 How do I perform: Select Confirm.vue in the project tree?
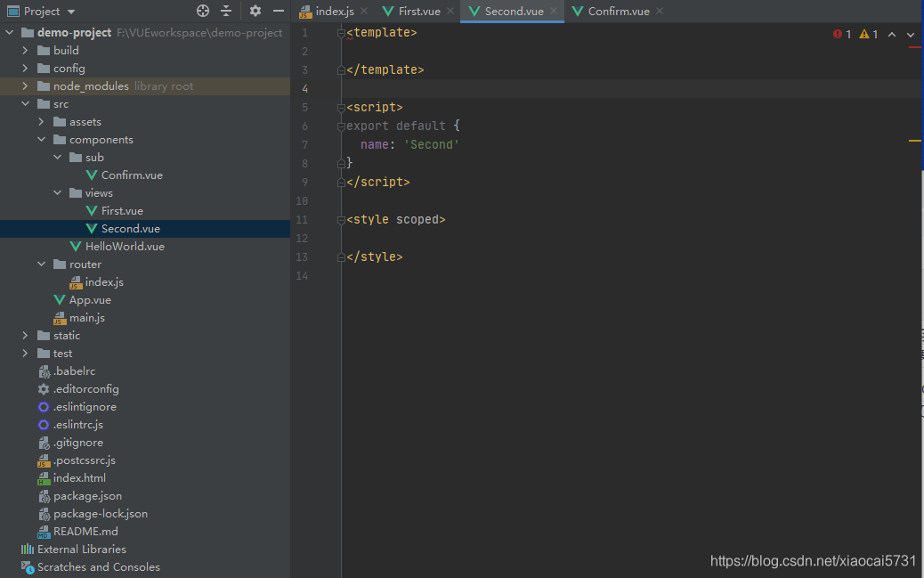click(132, 175)
